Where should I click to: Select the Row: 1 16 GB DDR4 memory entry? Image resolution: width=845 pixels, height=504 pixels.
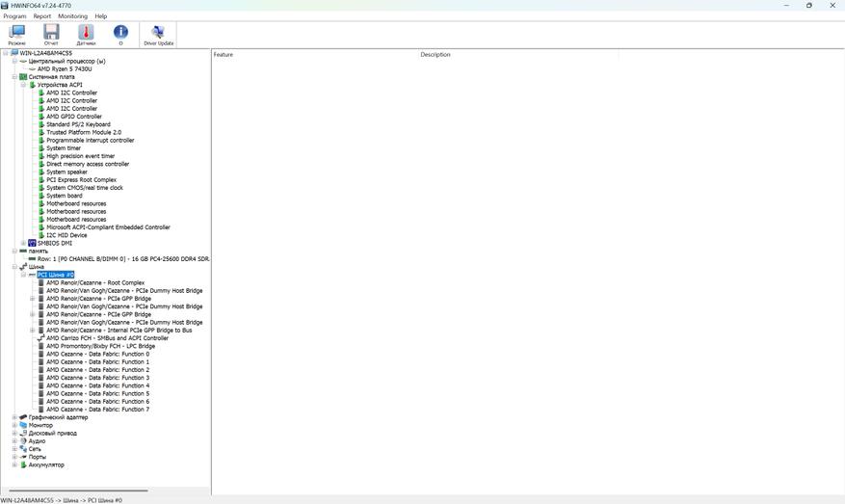point(123,258)
